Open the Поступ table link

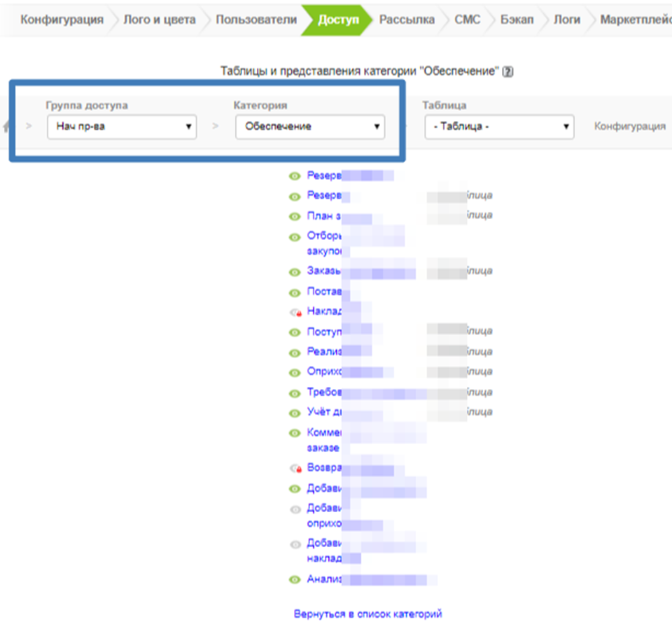[324, 332]
